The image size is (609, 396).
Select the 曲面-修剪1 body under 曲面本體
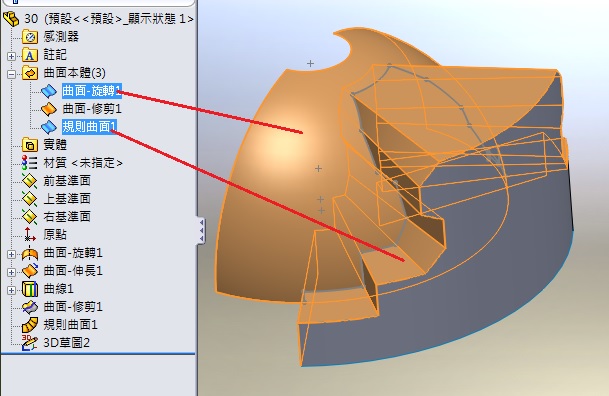[x=92, y=109]
